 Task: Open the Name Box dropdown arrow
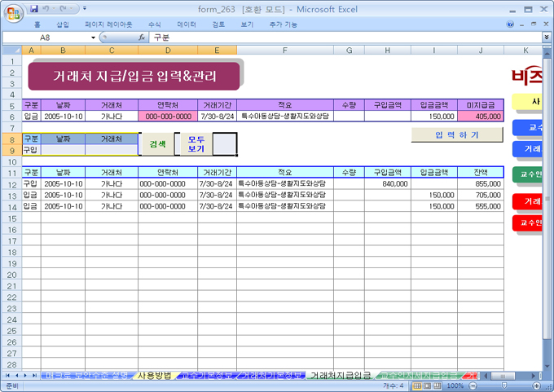pyautogui.click(x=93, y=37)
